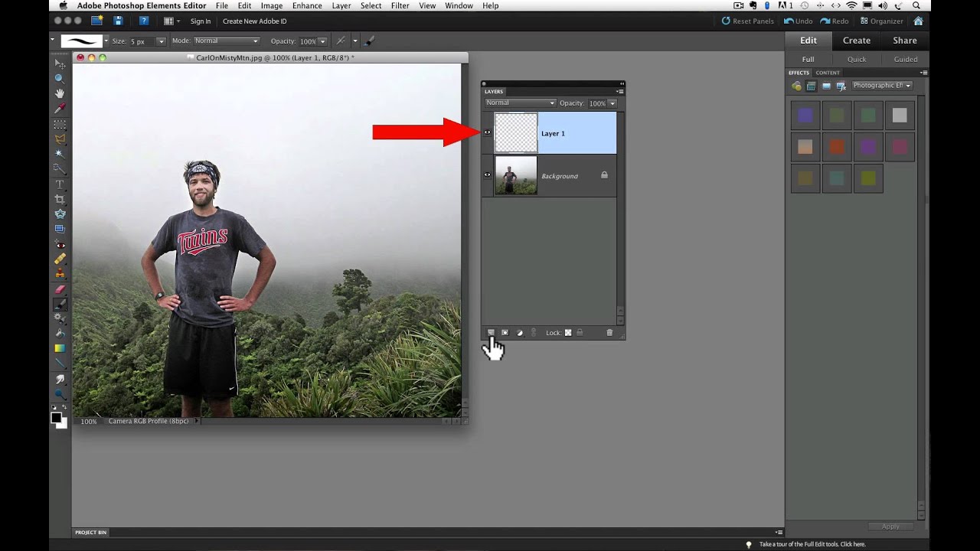Select the Eraser tool
Screen dimensions: 980x551
pyautogui.click(x=60, y=289)
